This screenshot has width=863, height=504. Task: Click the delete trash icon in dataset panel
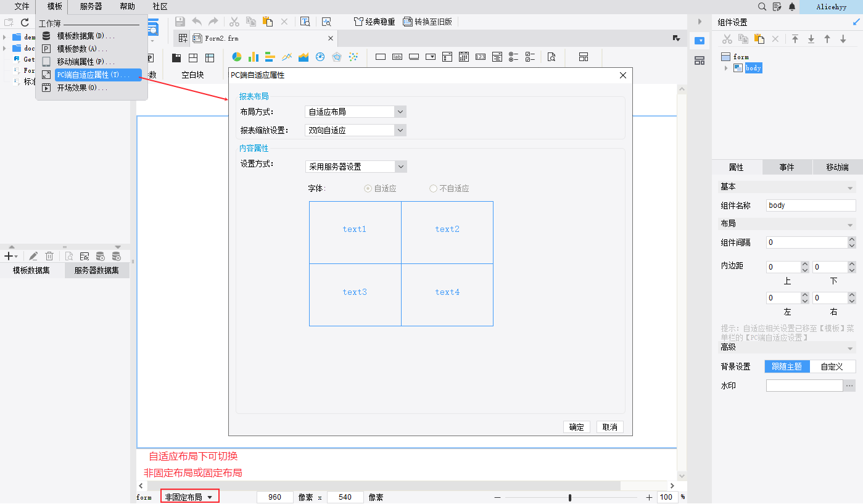point(49,256)
